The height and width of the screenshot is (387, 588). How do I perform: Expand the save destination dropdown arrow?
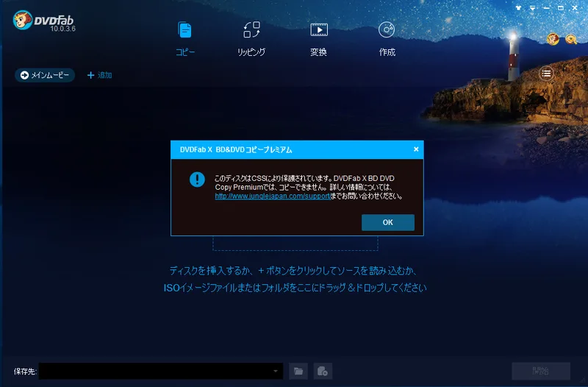point(276,372)
